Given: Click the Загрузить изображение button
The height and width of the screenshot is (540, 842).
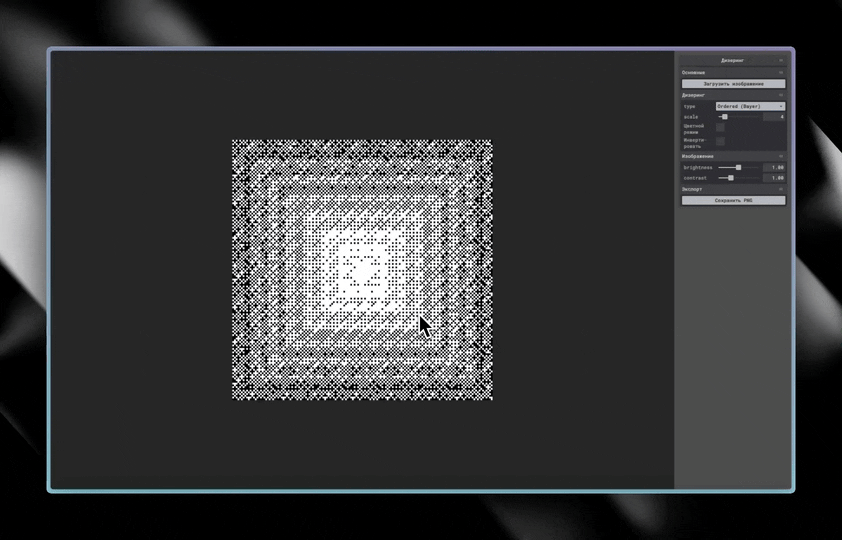Looking at the screenshot, I should [x=733, y=84].
